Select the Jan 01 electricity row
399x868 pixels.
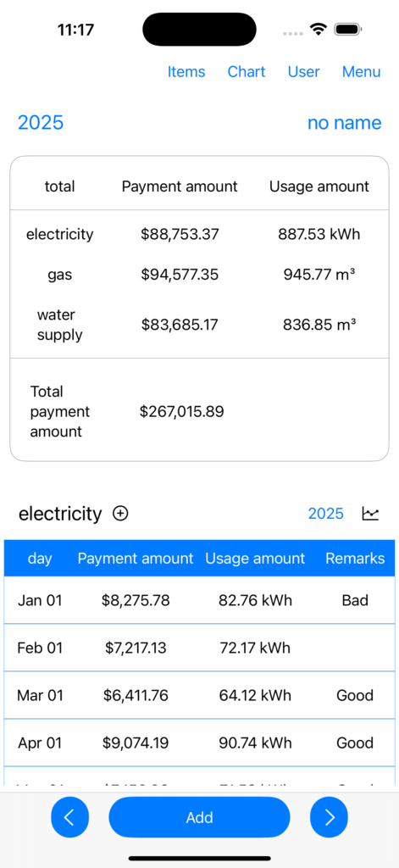[x=199, y=600]
